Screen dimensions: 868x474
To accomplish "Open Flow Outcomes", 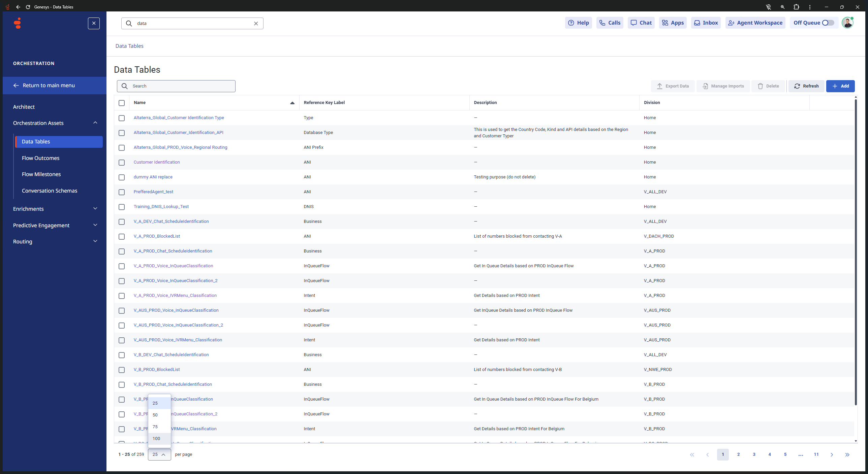I will tap(40, 158).
